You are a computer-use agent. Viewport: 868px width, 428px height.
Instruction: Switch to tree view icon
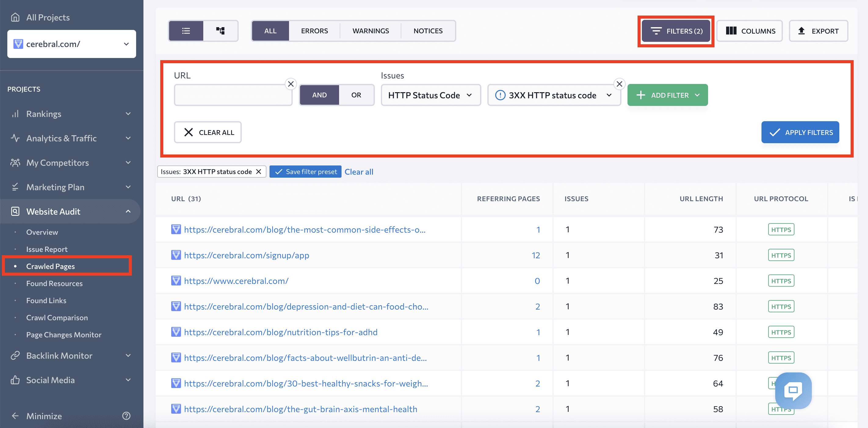220,31
